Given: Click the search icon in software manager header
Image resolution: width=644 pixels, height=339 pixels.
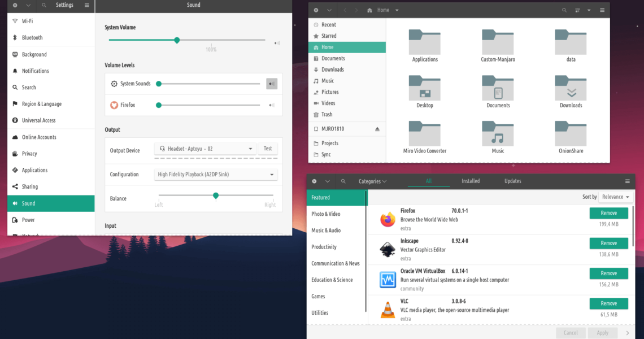Looking at the screenshot, I should pos(343,181).
